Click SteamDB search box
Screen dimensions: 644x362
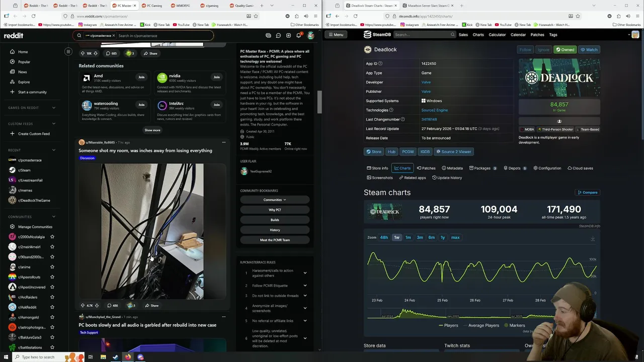[x=425, y=35]
